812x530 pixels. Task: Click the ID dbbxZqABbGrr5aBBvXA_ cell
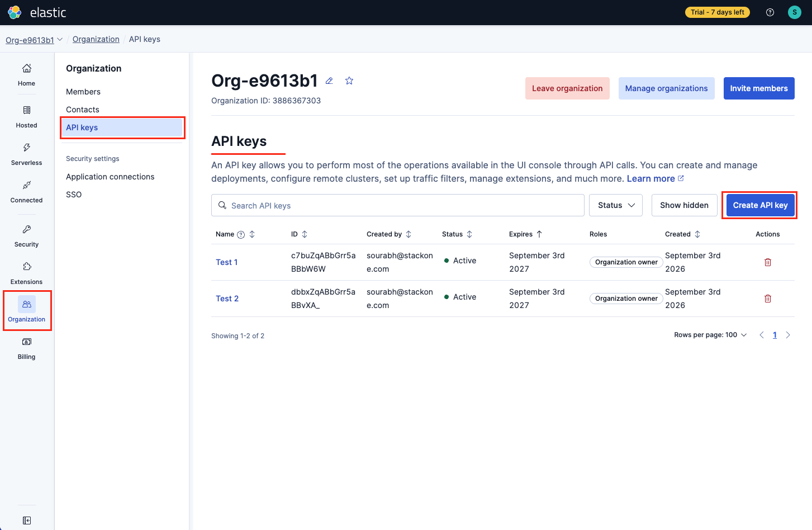tap(324, 299)
